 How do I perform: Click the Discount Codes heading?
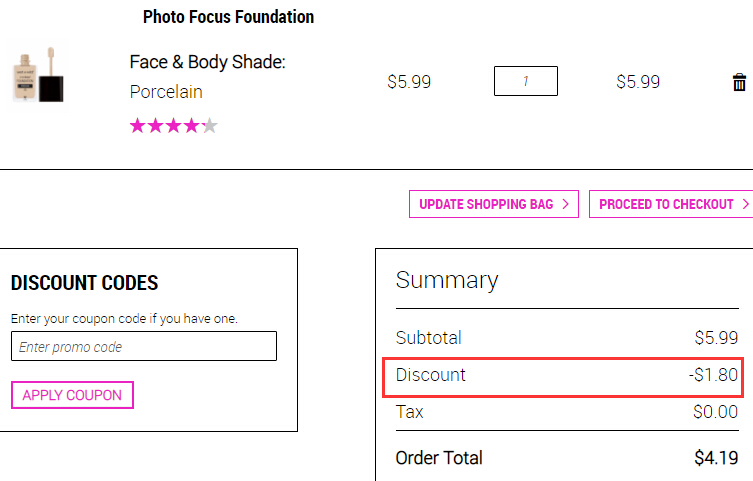point(85,283)
